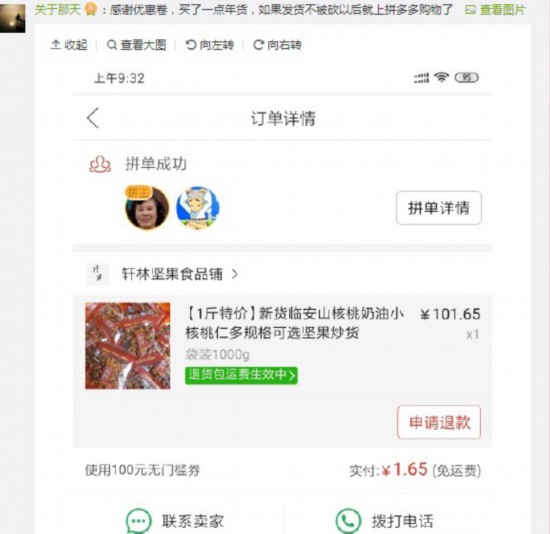Click the 查看图片 link
Viewport: 550px width, 534px height.
click(495, 9)
